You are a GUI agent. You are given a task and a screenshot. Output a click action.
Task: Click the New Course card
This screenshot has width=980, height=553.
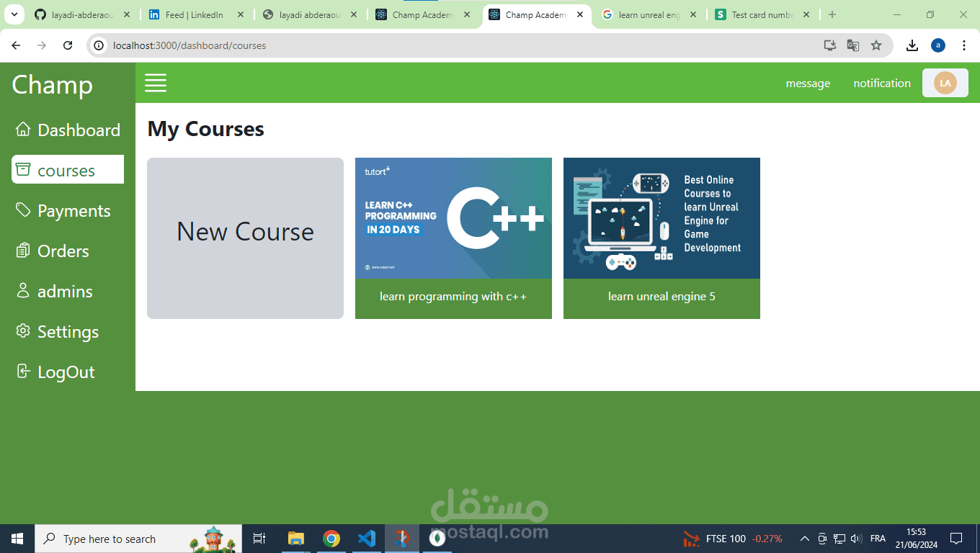[x=245, y=238]
